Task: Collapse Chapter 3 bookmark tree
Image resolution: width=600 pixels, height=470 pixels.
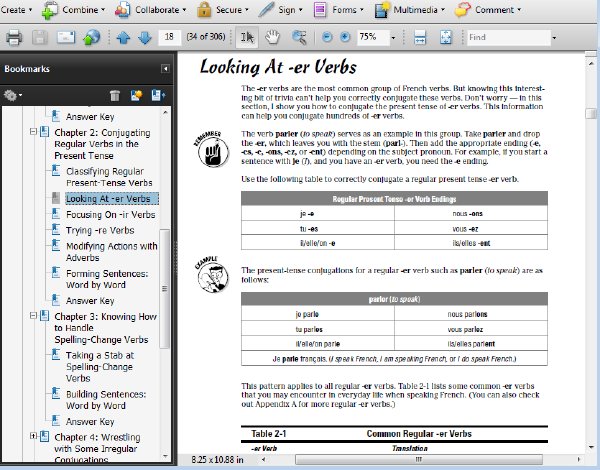Action: click(33, 316)
